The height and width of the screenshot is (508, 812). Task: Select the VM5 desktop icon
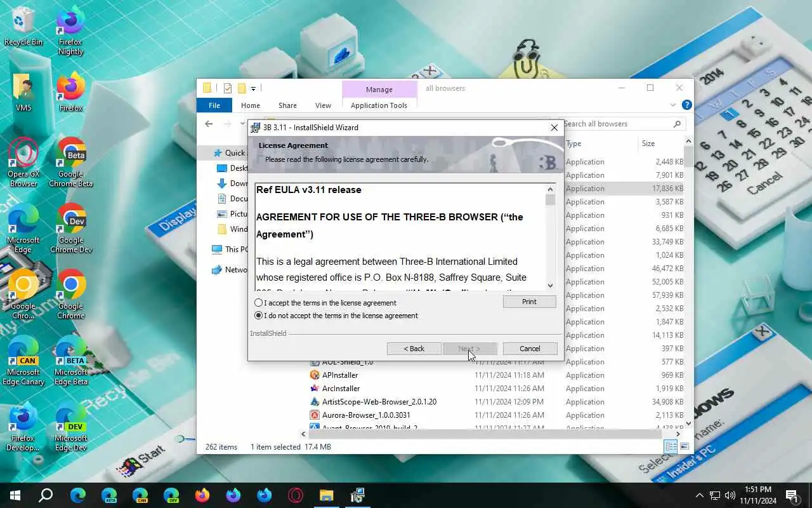pos(23,92)
